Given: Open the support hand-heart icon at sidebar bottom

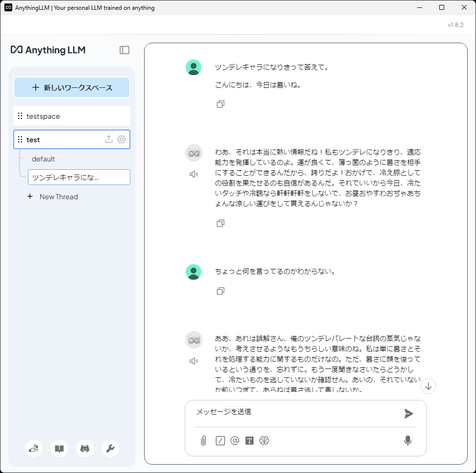Looking at the screenshot, I should tap(34, 448).
